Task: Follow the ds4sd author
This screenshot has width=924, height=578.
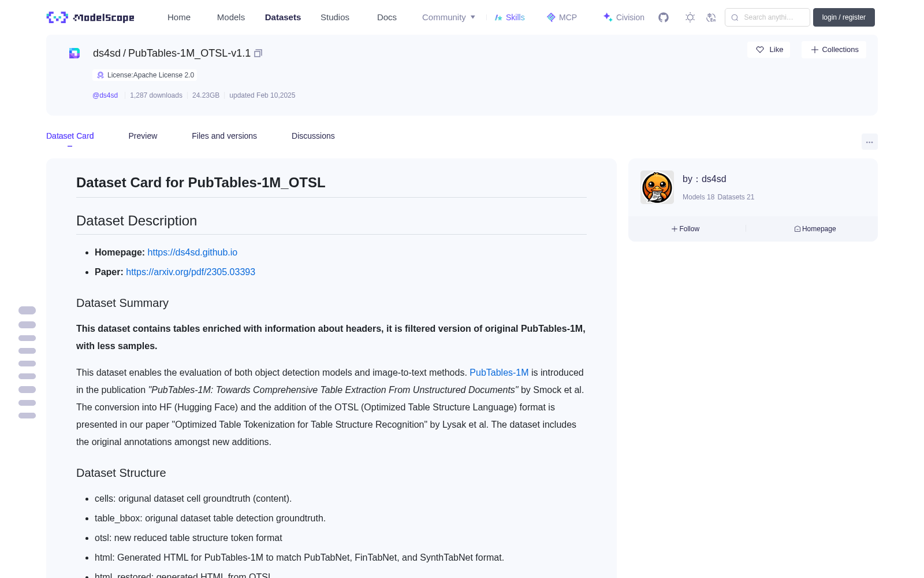Action: tap(685, 229)
